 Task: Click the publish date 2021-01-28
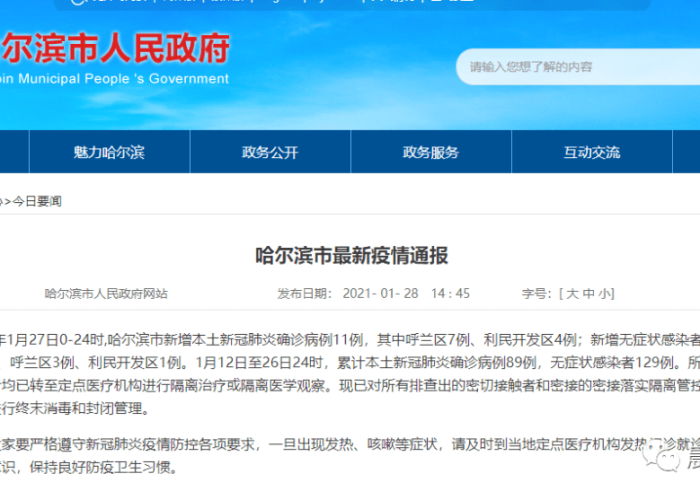[381, 294]
